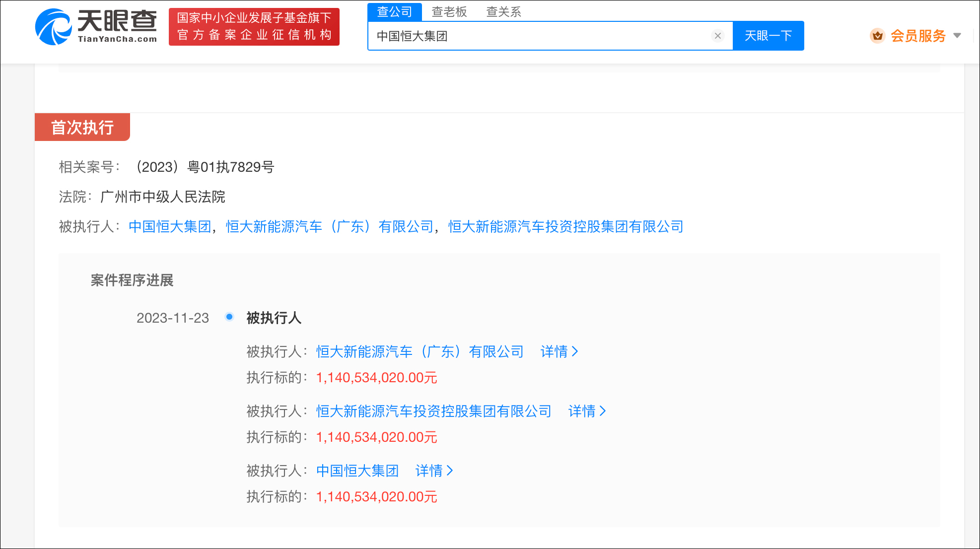View 详情 for 恒大新能源汽车投资控股集团有限公司

tap(587, 412)
